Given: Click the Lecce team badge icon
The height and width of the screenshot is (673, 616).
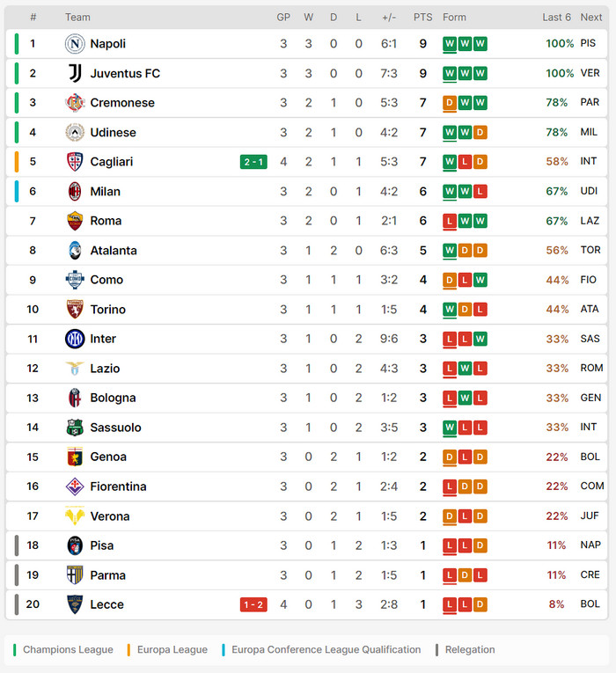Looking at the screenshot, I should coord(75,604).
